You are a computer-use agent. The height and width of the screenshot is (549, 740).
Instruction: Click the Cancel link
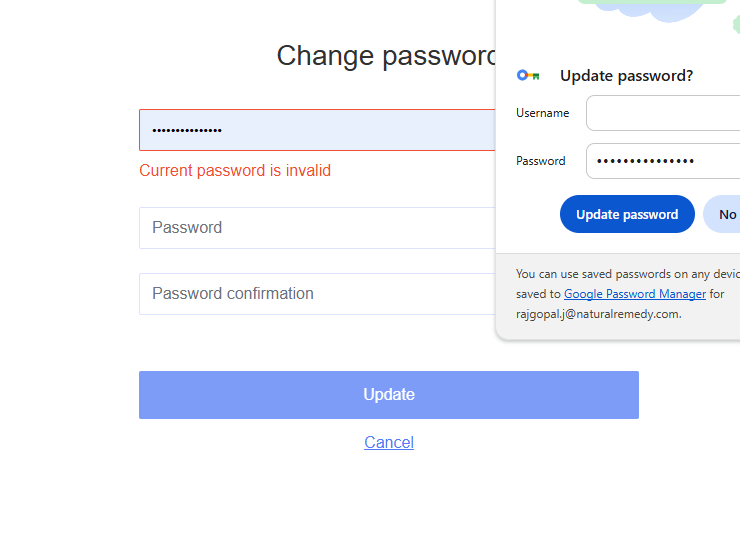[389, 442]
